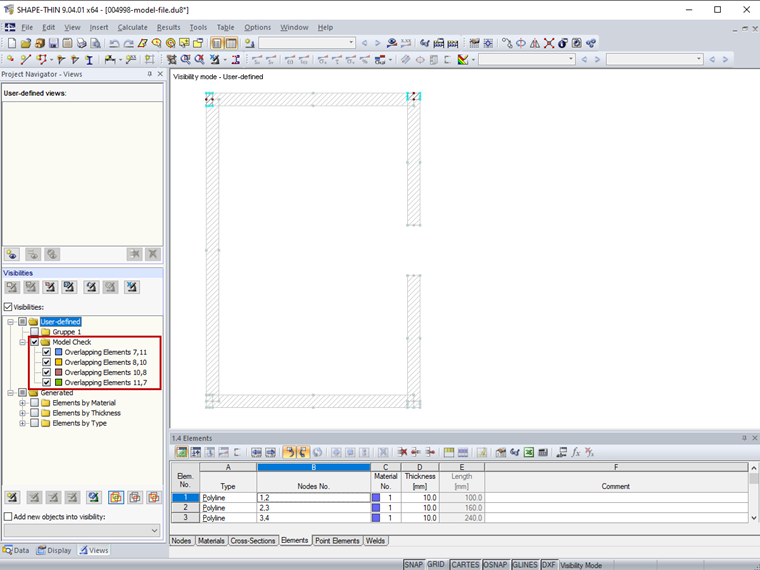The width and height of the screenshot is (760, 570).
Task: Click the last icon at navigator bottom row
Action: 154,497
